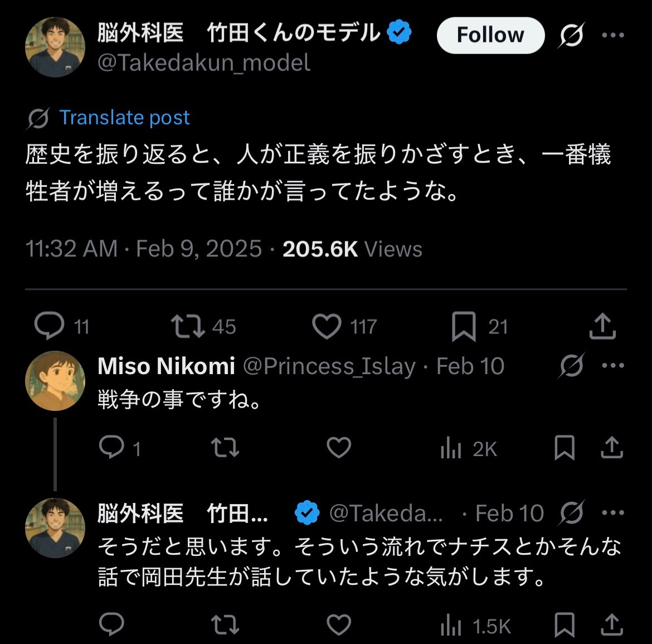Screen dimensions: 652x644
Task: Reply to Miso Nikomi's comment
Action: click(111, 448)
